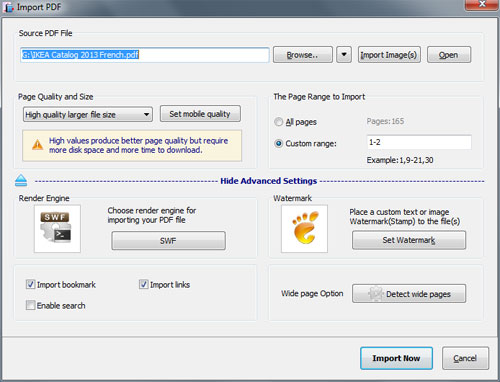
Task: Click the Example: 1,9-21,30 hint text
Action: 400,160
